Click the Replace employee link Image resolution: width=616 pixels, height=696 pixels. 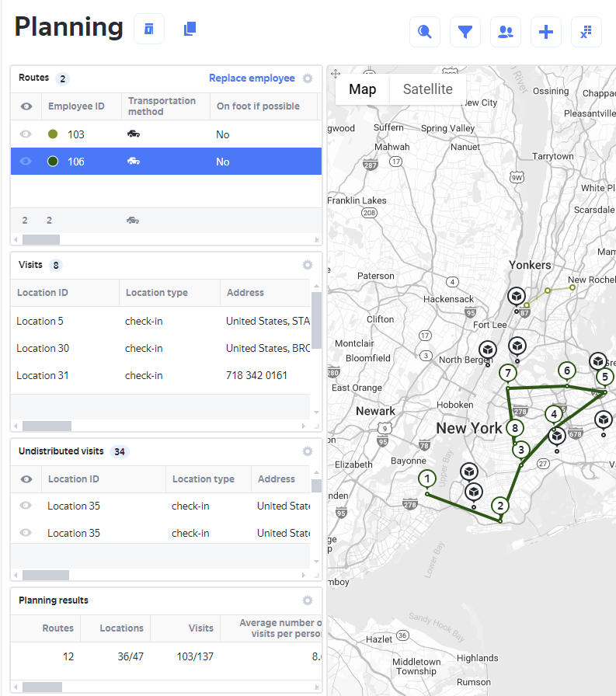click(x=252, y=78)
